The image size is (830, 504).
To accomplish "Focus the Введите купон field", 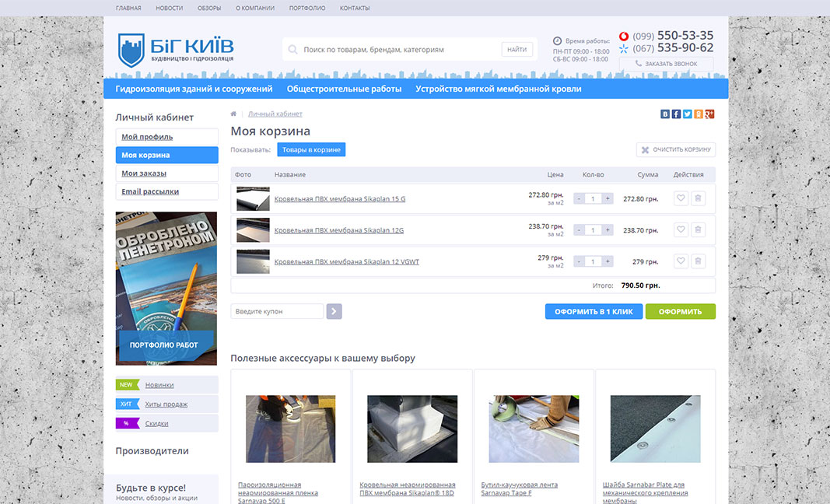I will (x=277, y=311).
